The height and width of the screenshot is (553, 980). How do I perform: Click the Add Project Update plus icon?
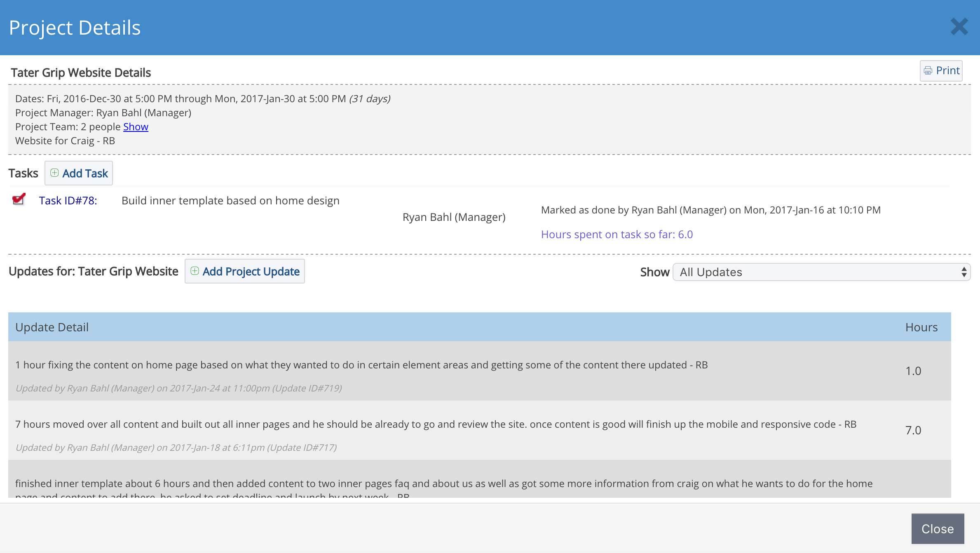click(x=195, y=271)
